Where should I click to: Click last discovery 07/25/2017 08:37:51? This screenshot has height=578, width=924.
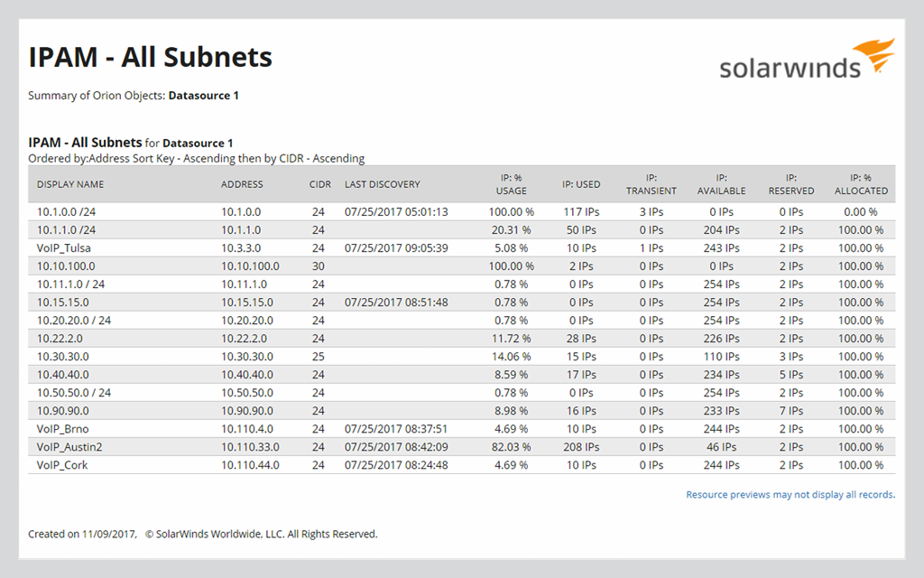tap(396, 429)
